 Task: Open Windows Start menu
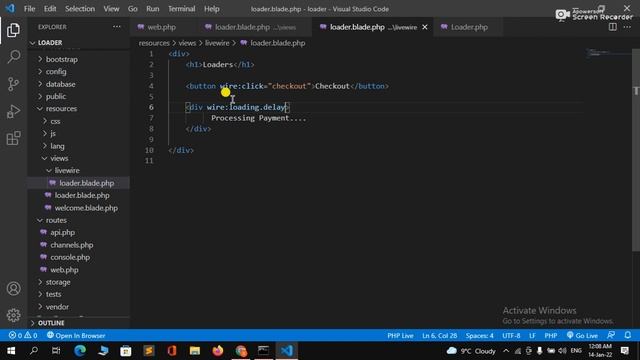point(11,351)
